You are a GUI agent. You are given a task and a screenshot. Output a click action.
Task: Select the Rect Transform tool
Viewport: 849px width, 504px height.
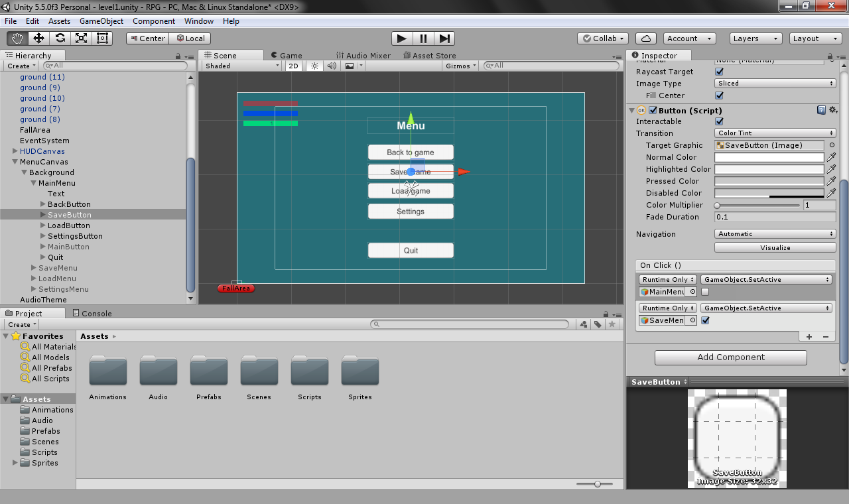102,38
